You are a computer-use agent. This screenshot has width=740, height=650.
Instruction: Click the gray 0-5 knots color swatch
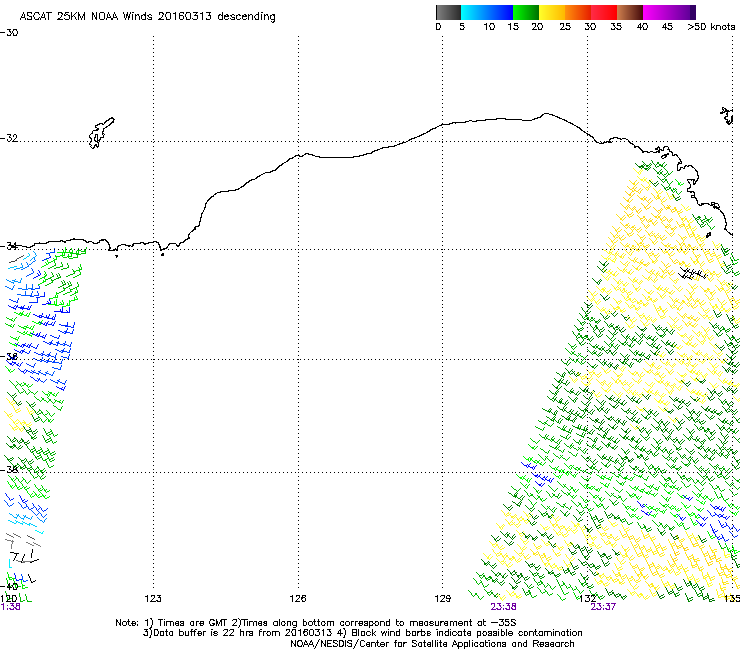(448, 12)
